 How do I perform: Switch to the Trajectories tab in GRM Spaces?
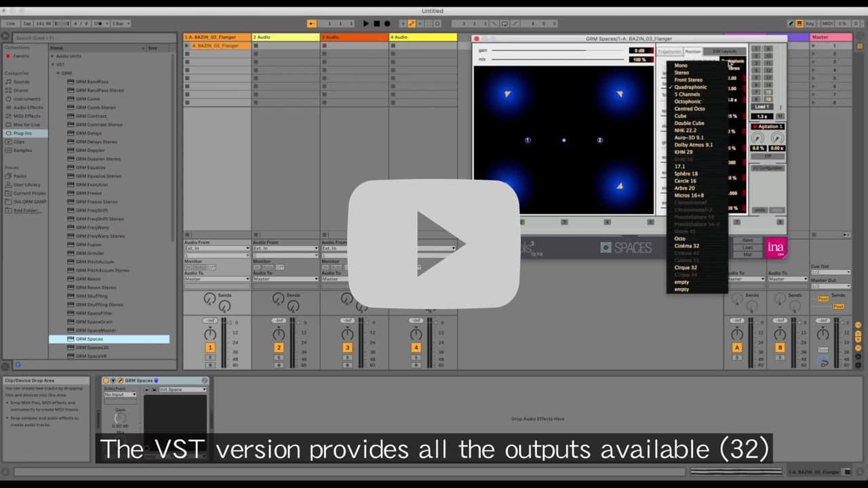669,52
